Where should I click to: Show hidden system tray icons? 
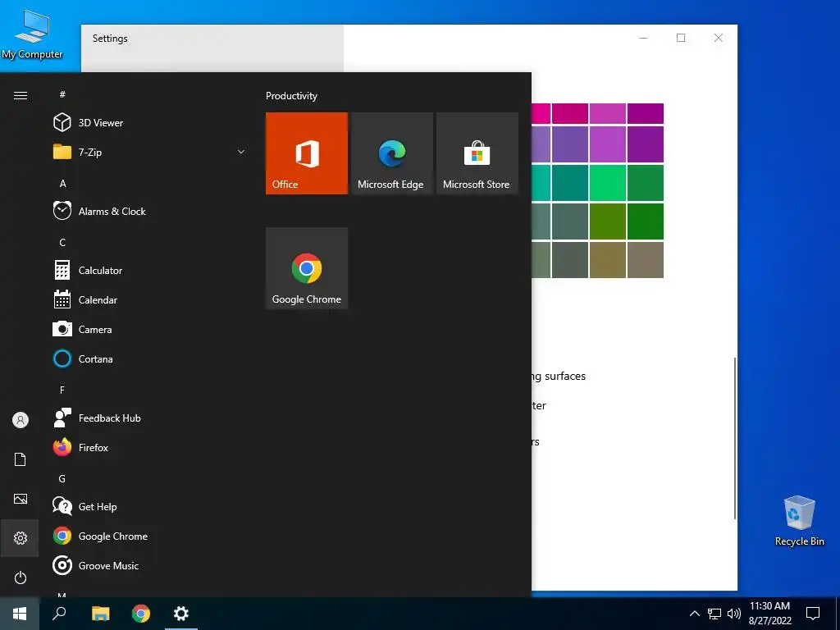[x=694, y=614]
